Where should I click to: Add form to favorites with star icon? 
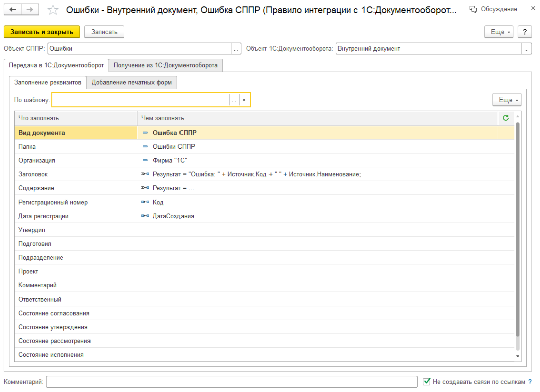tap(53, 10)
